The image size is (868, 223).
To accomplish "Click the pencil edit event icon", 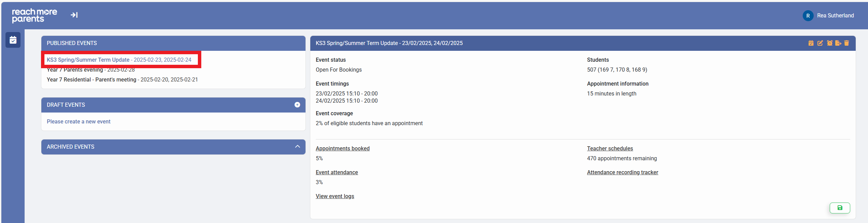I will pos(820,43).
